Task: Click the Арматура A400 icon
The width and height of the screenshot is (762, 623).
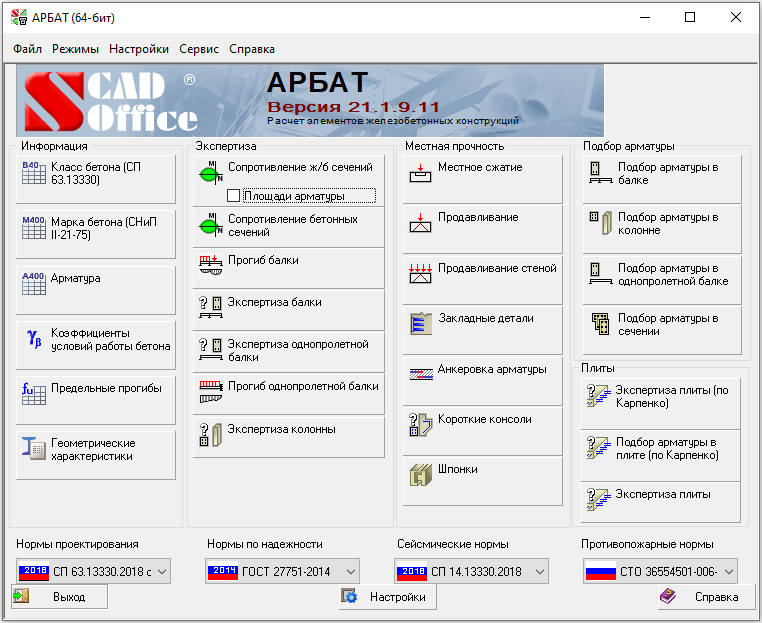Action: [34, 284]
